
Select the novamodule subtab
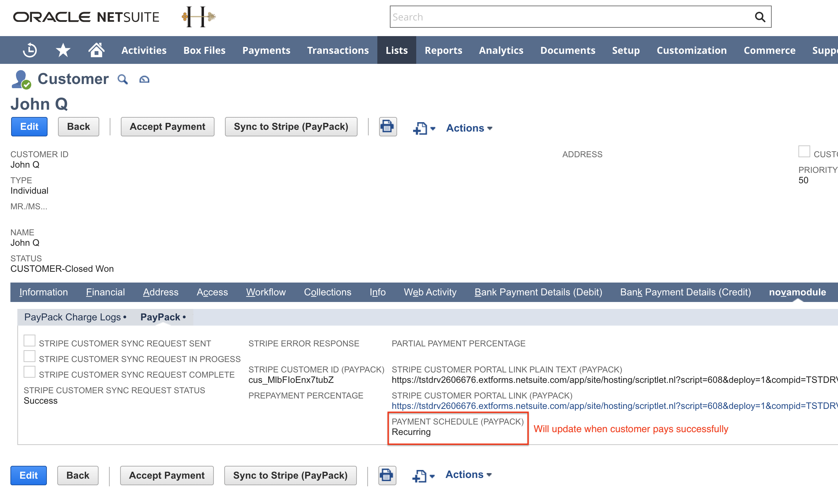click(x=797, y=292)
